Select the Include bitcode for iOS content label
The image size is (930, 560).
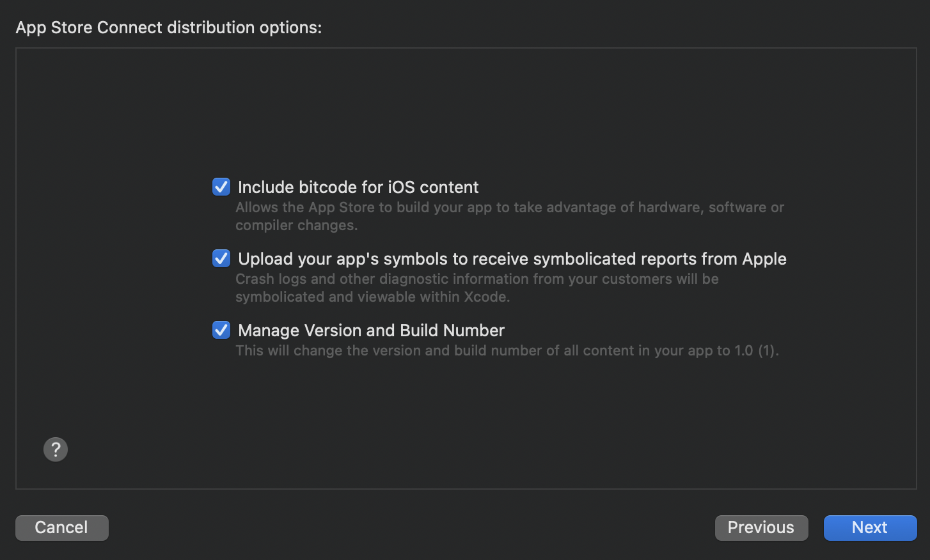358,187
